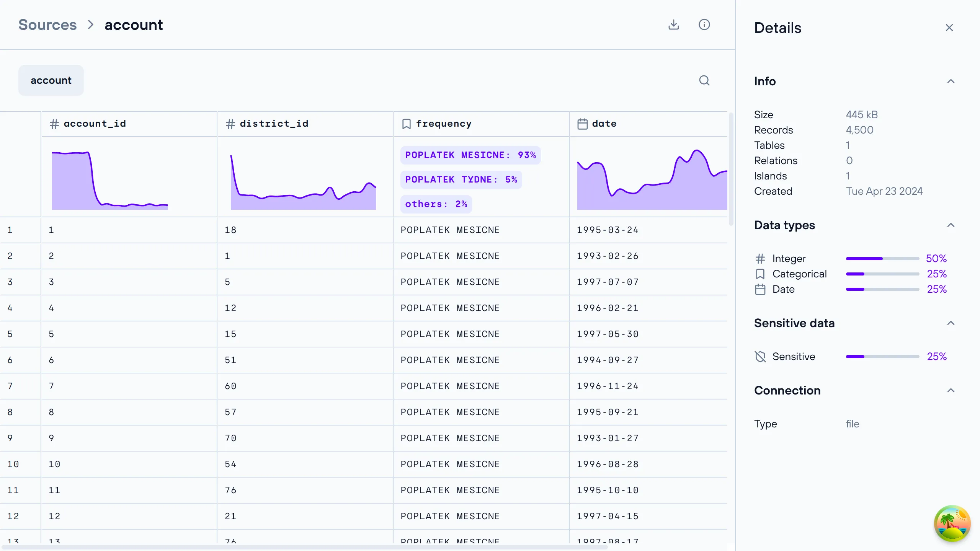Screen dimensions: 980x551
Task: Close the Details panel
Action: click(949, 28)
